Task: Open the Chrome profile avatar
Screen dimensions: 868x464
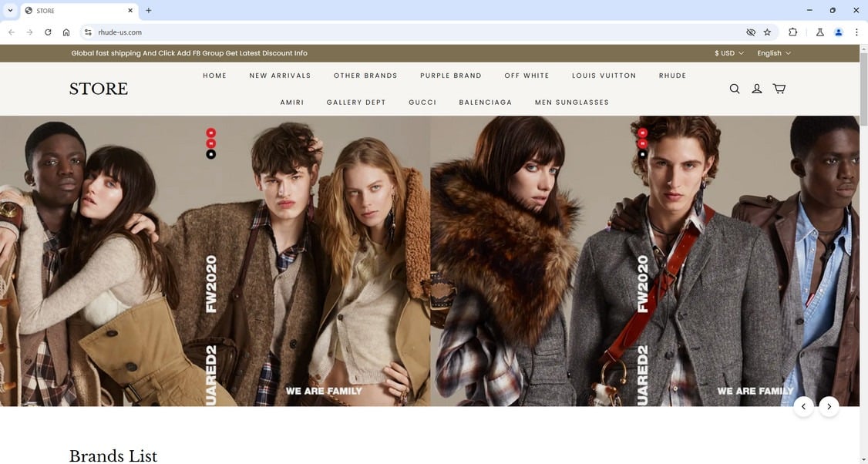Action: click(839, 32)
